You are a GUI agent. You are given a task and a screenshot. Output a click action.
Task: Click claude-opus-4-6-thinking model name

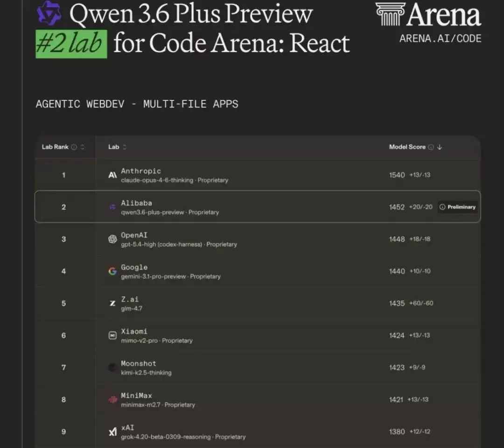157,180
